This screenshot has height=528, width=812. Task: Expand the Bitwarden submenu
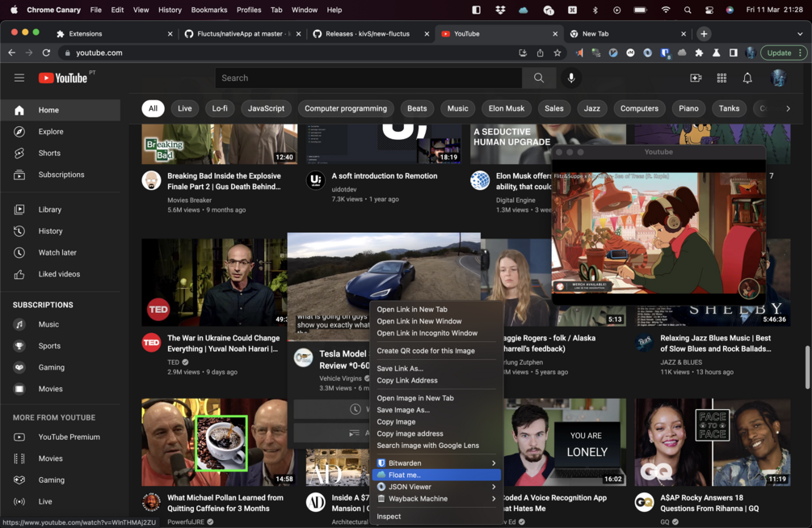436,463
